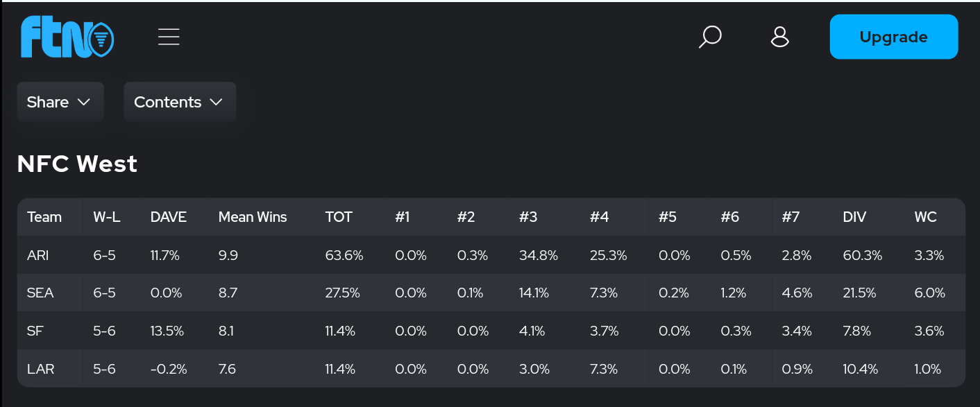Click the TOT column header
This screenshot has height=407, width=980.
[339, 217]
